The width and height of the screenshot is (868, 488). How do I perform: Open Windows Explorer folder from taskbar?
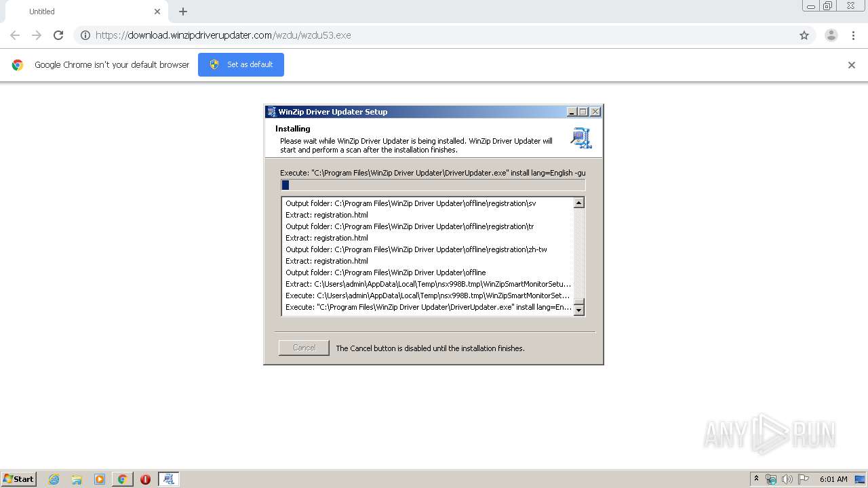[77, 479]
